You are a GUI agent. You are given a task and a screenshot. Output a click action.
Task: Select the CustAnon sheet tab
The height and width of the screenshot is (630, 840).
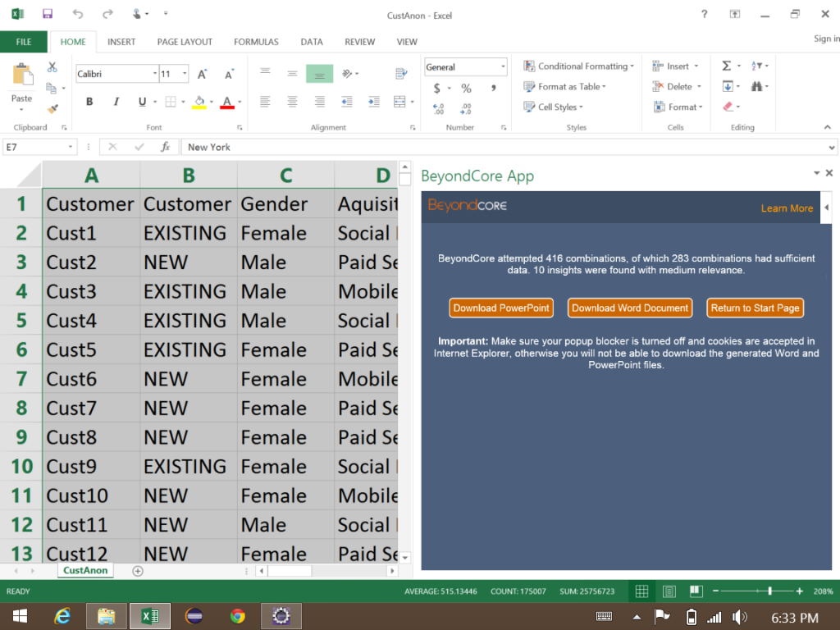coord(85,570)
